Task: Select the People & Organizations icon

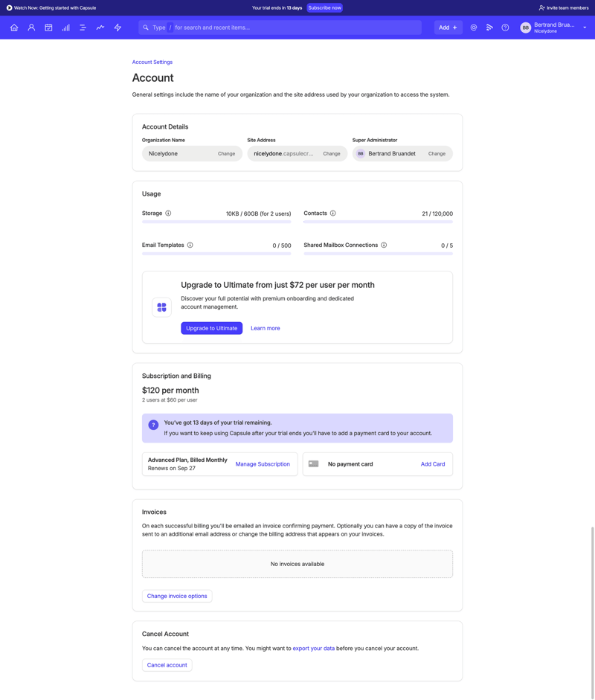Action: (x=31, y=28)
